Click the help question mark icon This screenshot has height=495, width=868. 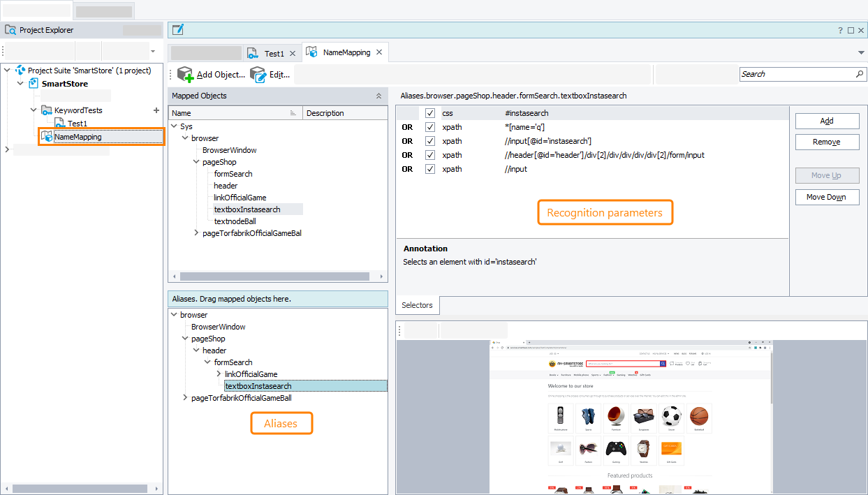click(840, 29)
